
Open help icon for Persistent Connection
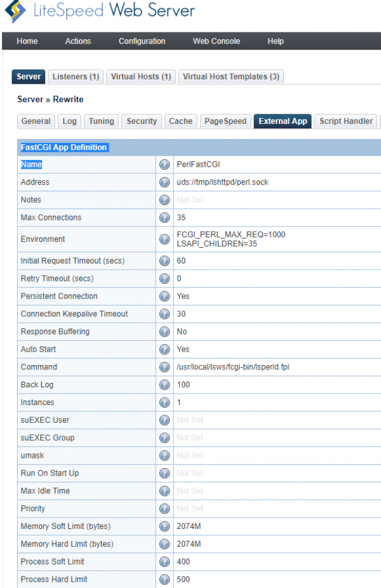tap(164, 296)
